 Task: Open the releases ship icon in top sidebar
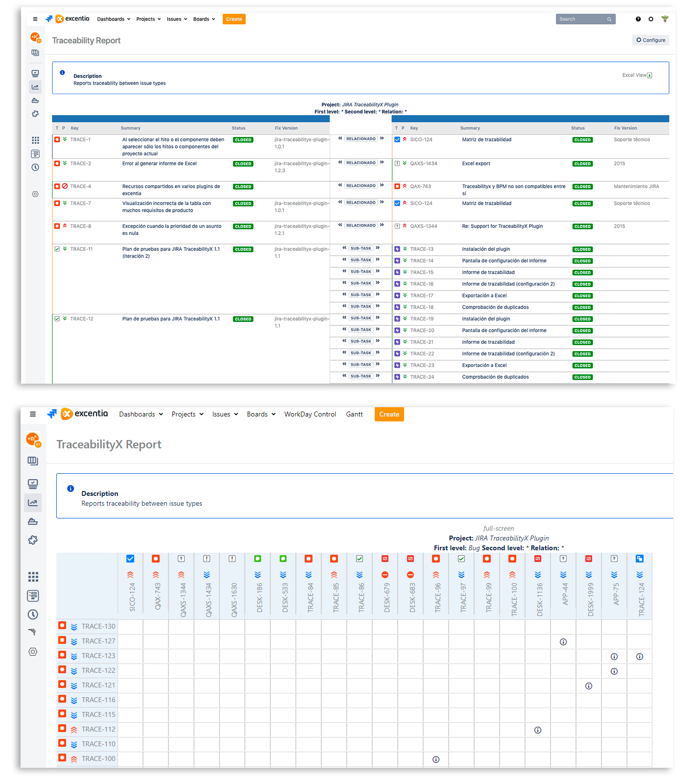(x=35, y=100)
